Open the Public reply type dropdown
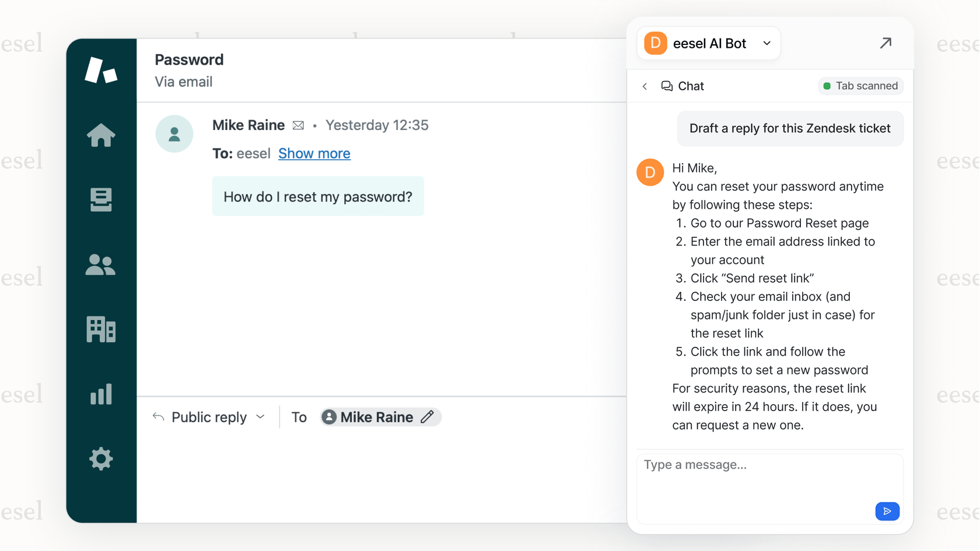Image resolution: width=980 pixels, height=551 pixels. 209,416
